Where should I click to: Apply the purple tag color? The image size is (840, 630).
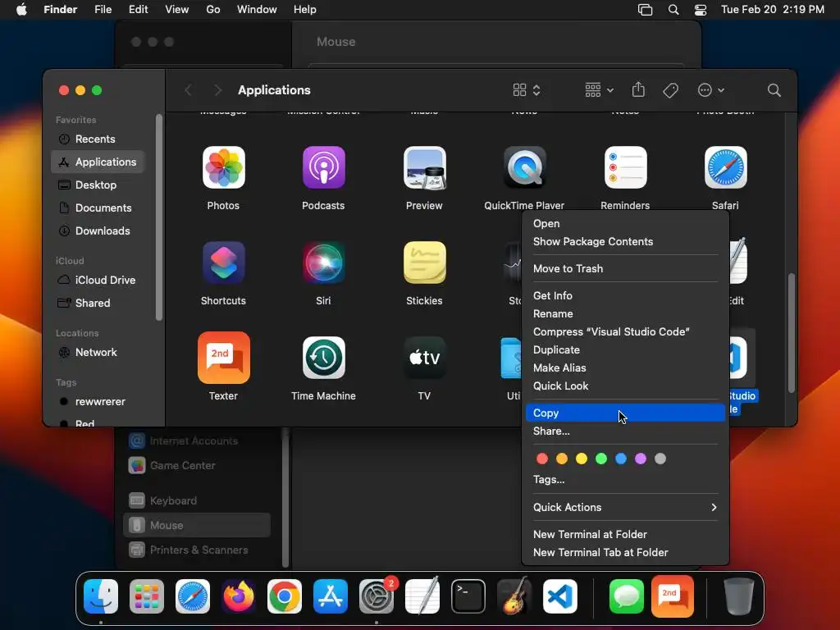[640, 459]
